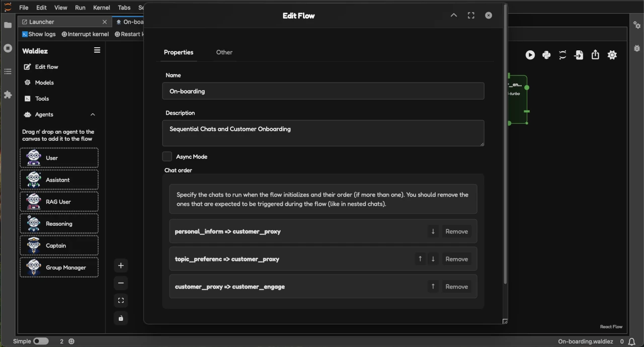
Task: Enable the Async Mode checkbox
Action: pyautogui.click(x=167, y=156)
